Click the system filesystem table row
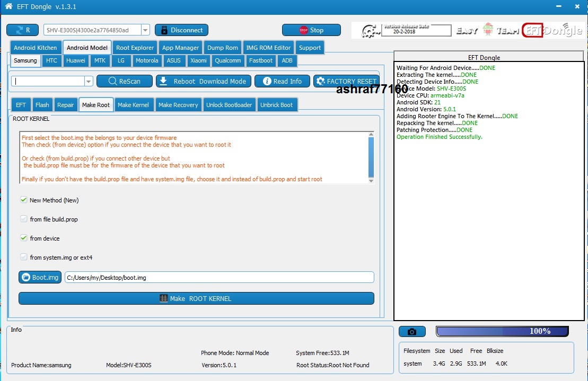588x381 pixels. click(x=455, y=364)
